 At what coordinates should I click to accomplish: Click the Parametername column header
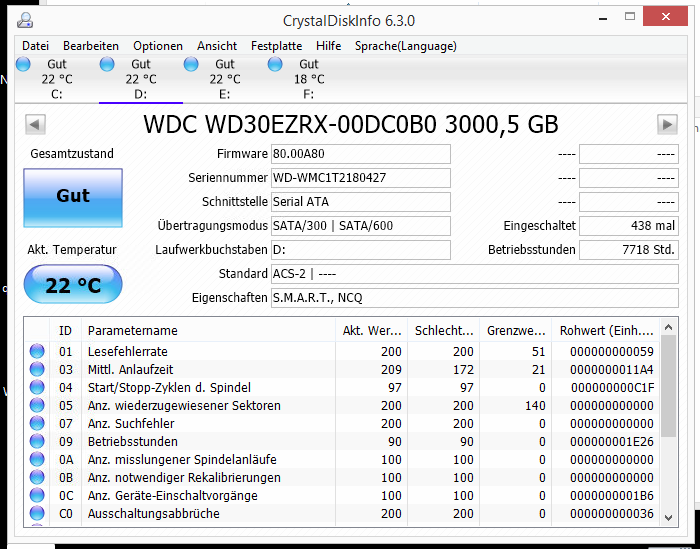coord(208,330)
